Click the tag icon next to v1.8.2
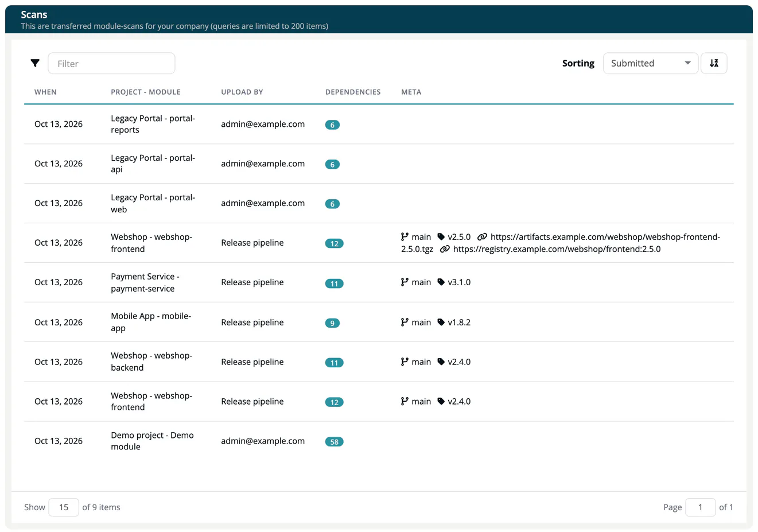 [x=441, y=322]
